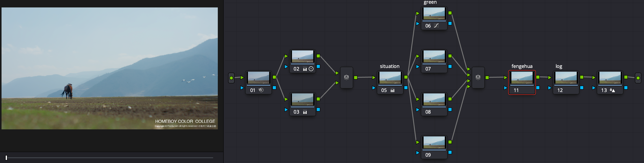The image size is (644, 163).
Task: Click the green RGB output square of node 12
Action: [582, 77]
